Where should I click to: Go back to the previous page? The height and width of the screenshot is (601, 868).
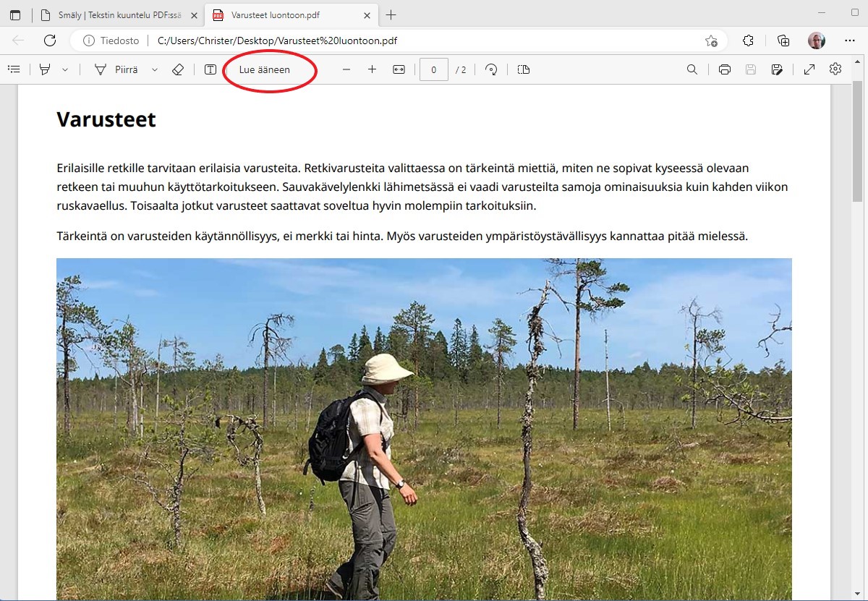[18, 41]
